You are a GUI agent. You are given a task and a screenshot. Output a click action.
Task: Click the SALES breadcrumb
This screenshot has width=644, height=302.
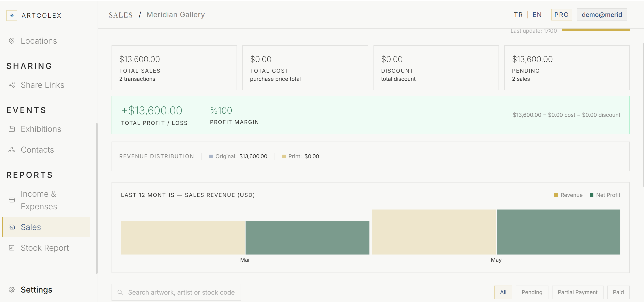coord(121,15)
